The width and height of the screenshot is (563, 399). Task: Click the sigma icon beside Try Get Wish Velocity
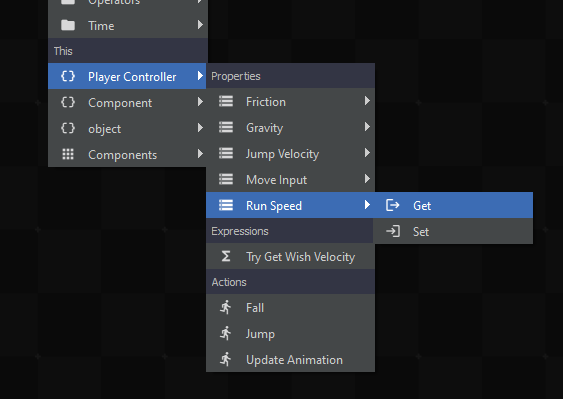click(x=226, y=256)
